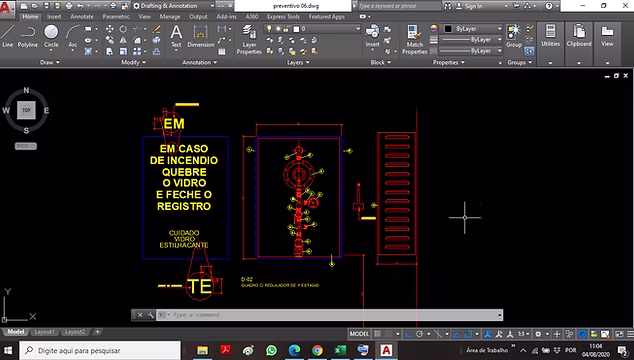
Task: Open the ByLayer linetype dropdown at bottom
Action: 471,51
